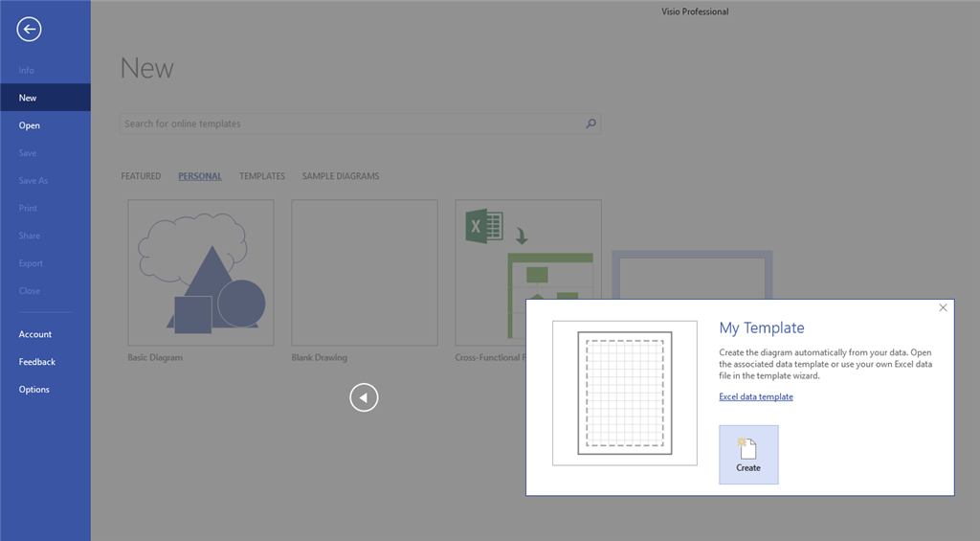The image size is (980, 541).
Task: Select the Blank Drawing template thumbnail
Action: tap(365, 273)
